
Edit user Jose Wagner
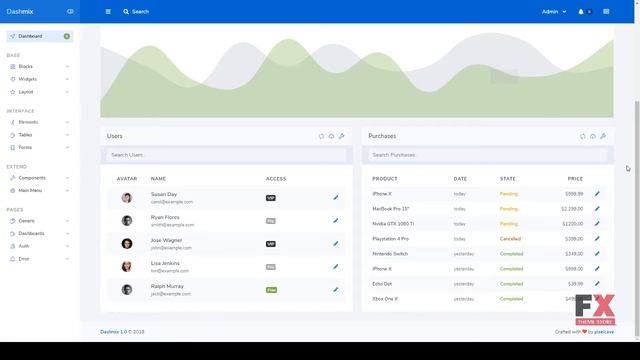click(x=336, y=244)
